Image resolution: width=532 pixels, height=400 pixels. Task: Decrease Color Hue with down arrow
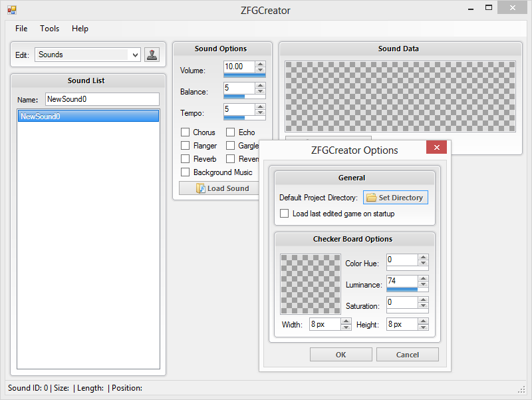423,263
